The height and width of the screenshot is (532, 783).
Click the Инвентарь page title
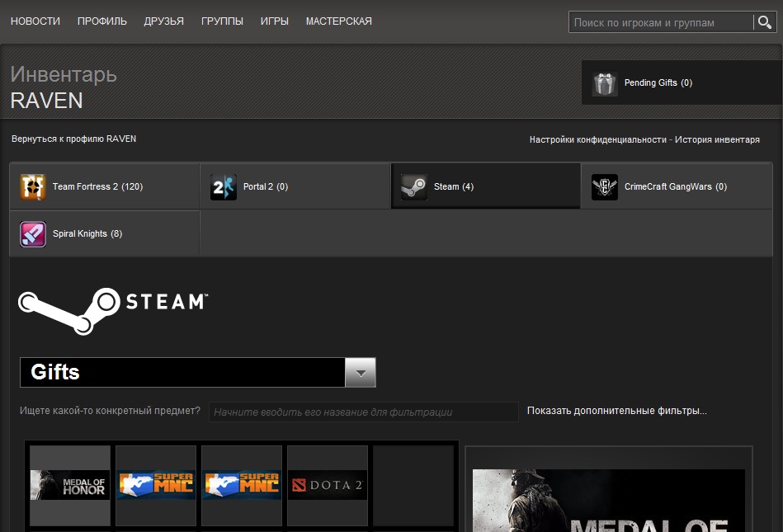point(64,75)
